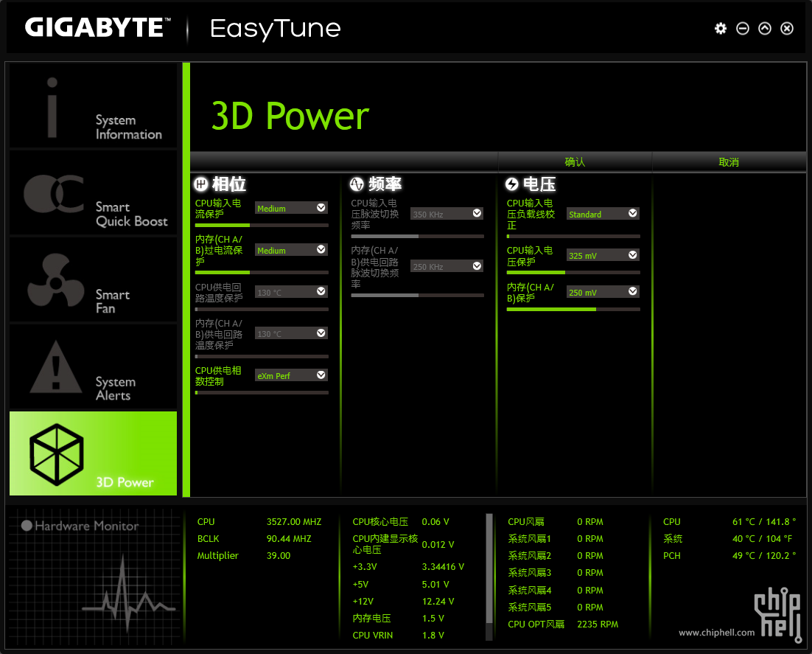Click the slider under 内存(CH A/B)保护 250 mV
The width and height of the screenshot is (812, 654).
coord(573,310)
